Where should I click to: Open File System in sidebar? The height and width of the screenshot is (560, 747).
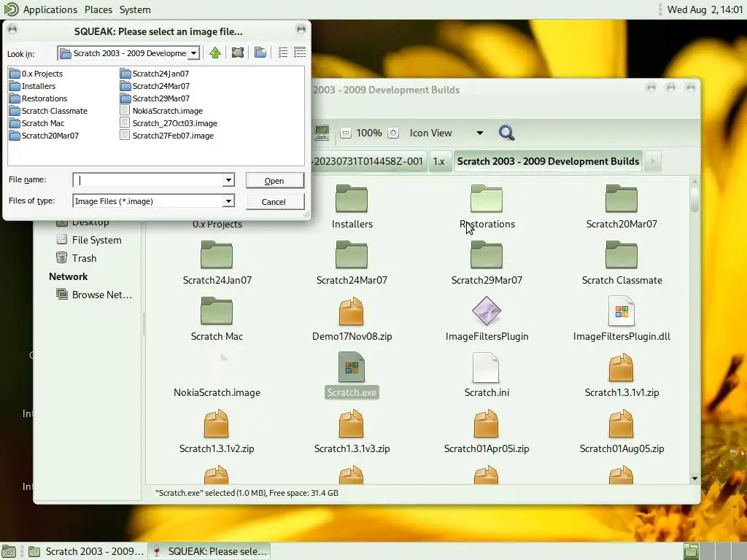click(x=89, y=240)
